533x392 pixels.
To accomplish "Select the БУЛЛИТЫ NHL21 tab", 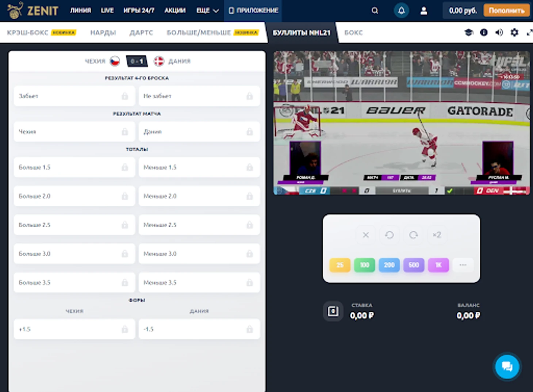I will pos(302,33).
